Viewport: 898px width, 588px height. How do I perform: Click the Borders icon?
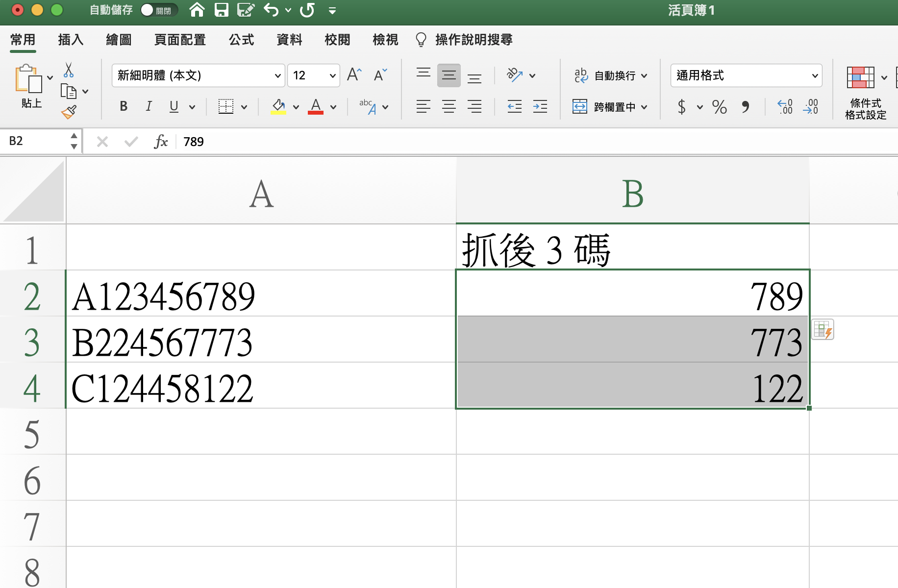(x=226, y=106)
